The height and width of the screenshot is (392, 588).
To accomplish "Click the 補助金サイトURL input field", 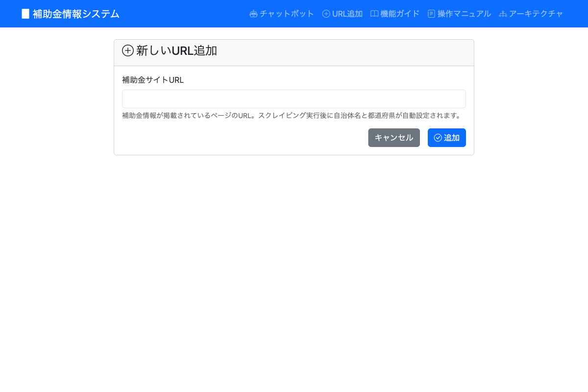I will point(294,99).
